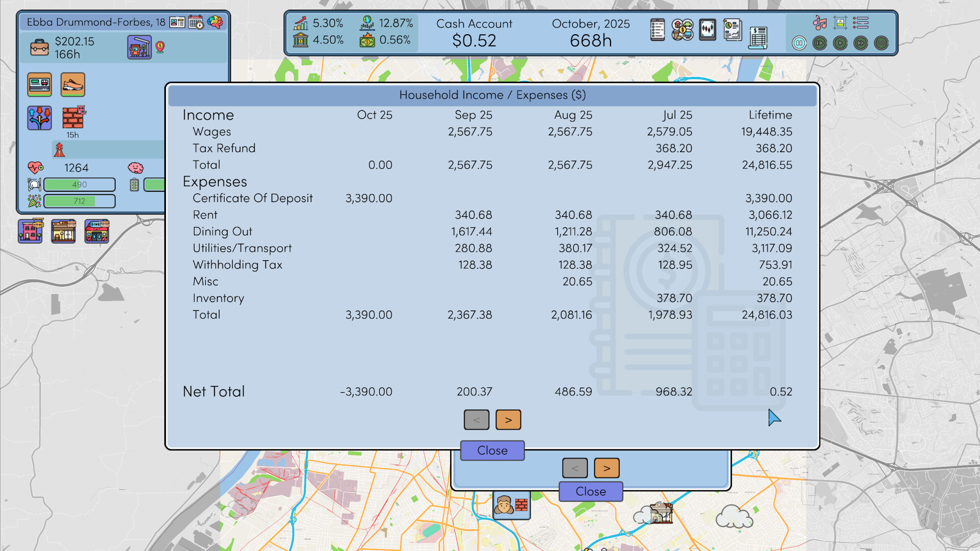Image resolution: width=980 pixels, height=551 pixels.
Task: Open the candlestick stock chart tablet icon
Action: [707, 31]
